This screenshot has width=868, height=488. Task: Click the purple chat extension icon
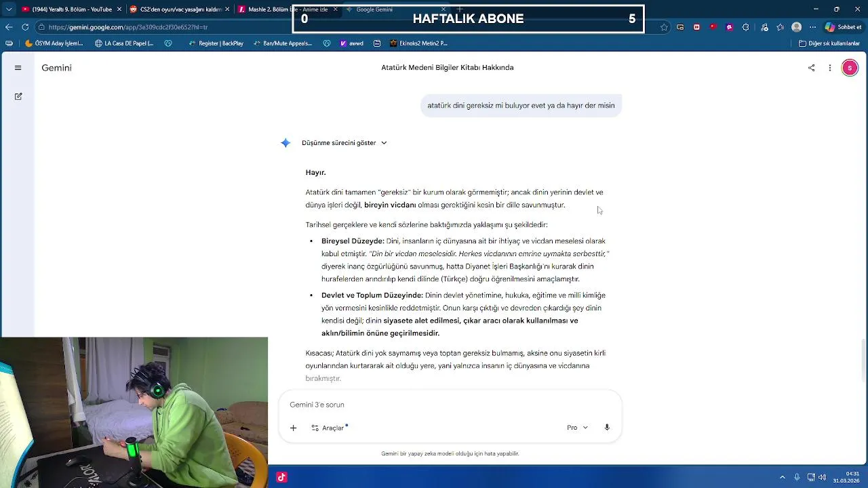click(x=729, y=27)
